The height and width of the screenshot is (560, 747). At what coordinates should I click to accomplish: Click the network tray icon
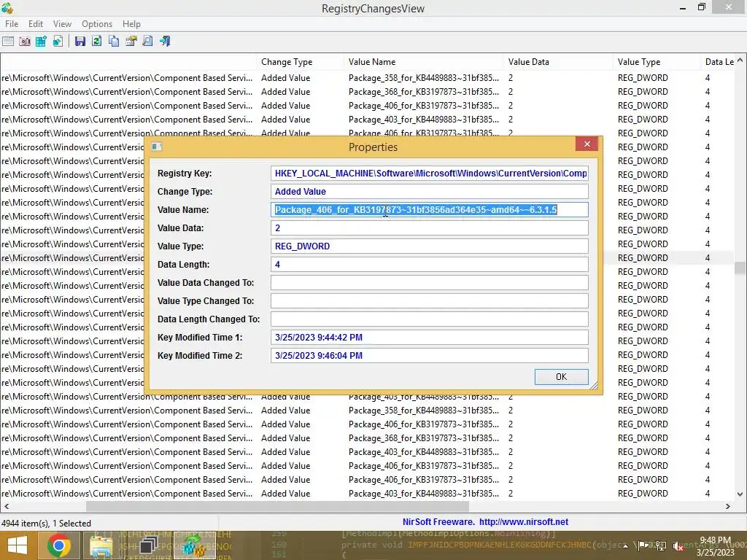pos(661,545)
